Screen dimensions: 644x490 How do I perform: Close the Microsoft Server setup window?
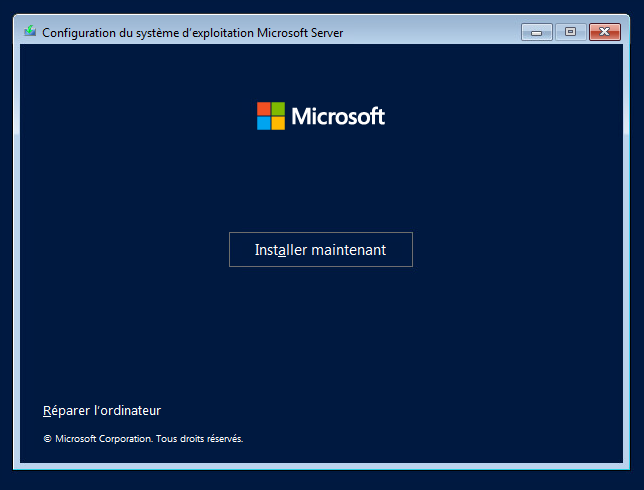(605, 32)
